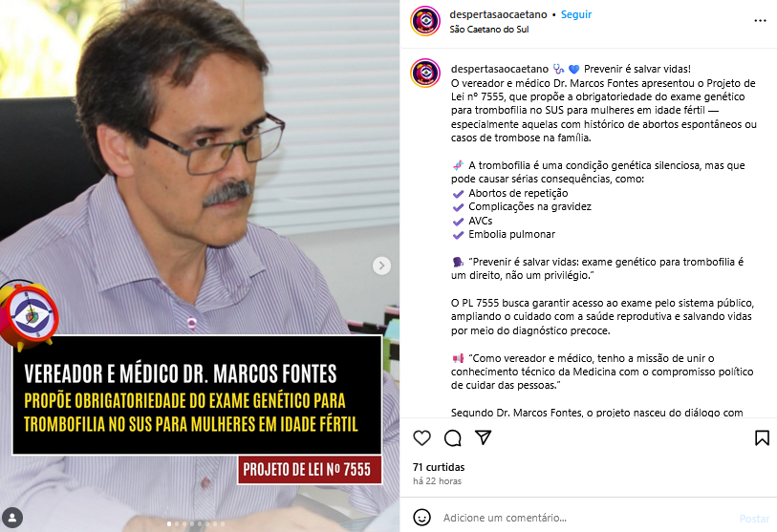Select the second carousel dot indicator
This screenshot has width=777, height=532.
click(177, 523)
